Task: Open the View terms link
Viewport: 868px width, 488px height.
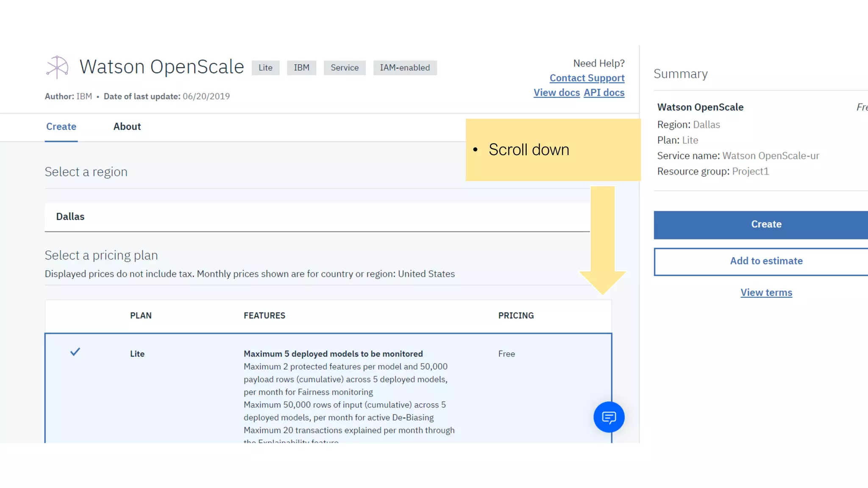Action: tap(766, 293)
